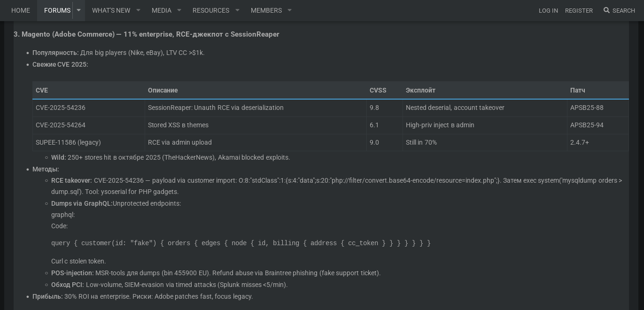Navigate to Resources
Viewport: 644px width, 310px height.
point(210,10)
